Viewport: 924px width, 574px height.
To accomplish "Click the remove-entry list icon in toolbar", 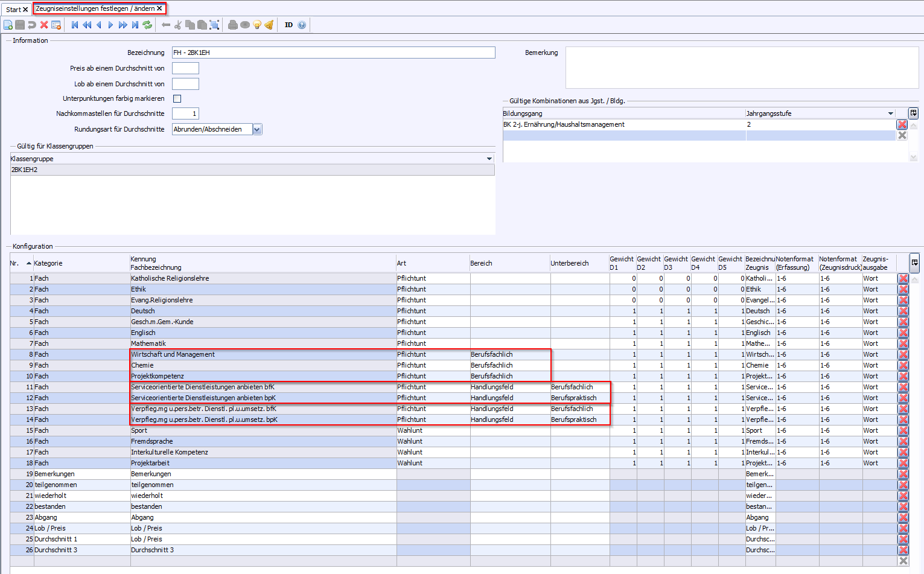I will coord(56,25).
